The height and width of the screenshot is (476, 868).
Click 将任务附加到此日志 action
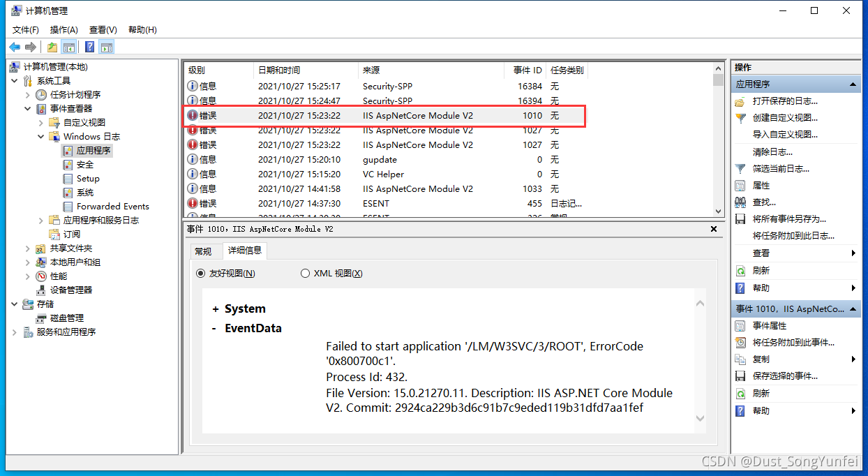point(793,236)
